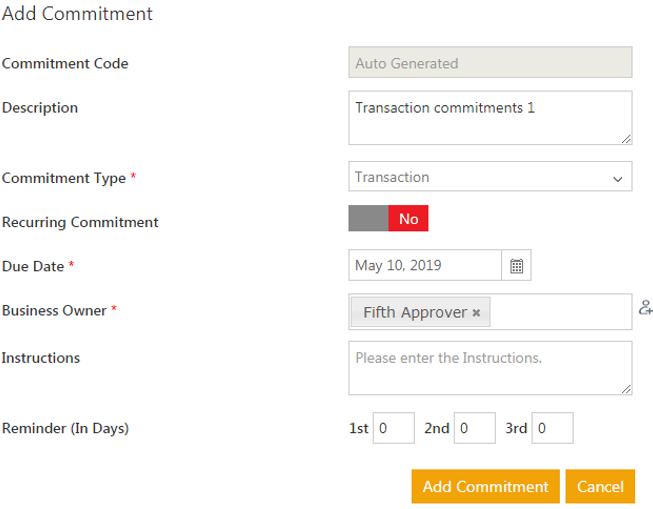Click the Fifth Approver owner tag
Image resolution: width=653 pixels, height=509 pixels.
pyautogui.click(x=414, y=313)
